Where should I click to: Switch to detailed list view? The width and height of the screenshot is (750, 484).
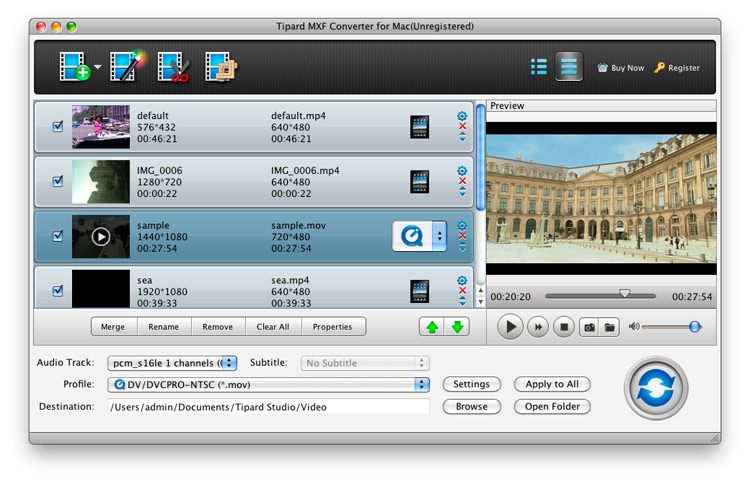click(x=569, y=66)
